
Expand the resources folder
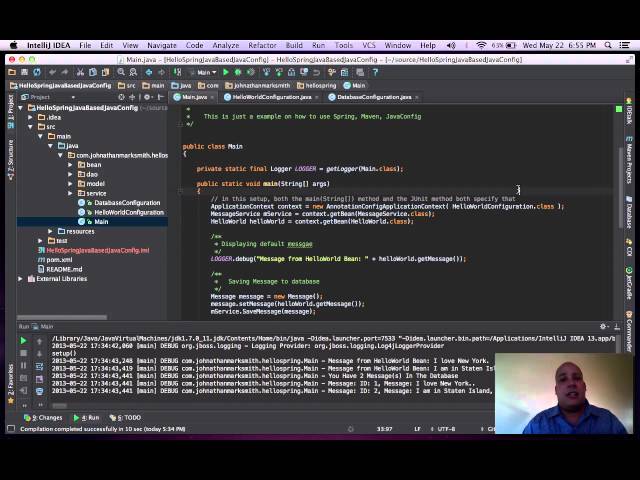(x=50, y=231)
